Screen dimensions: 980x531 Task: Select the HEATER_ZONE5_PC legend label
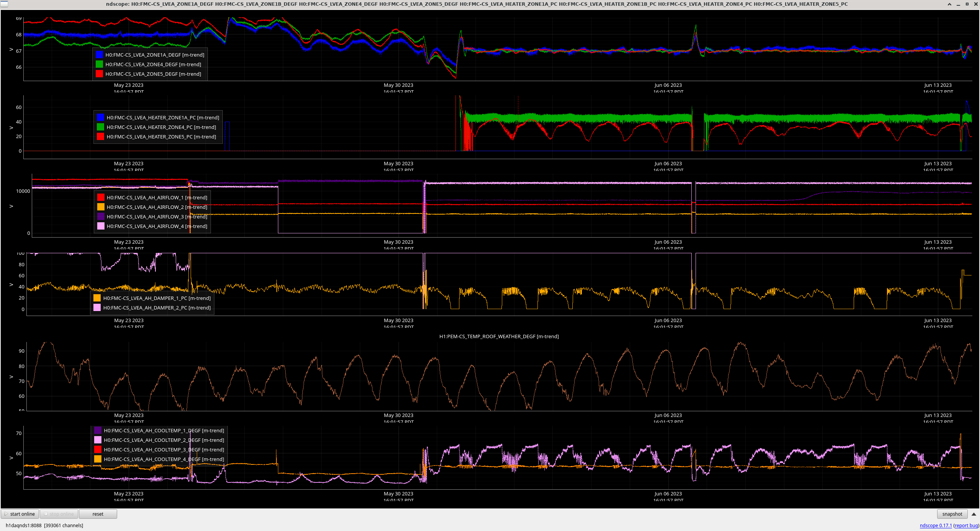tap(161, 137)
